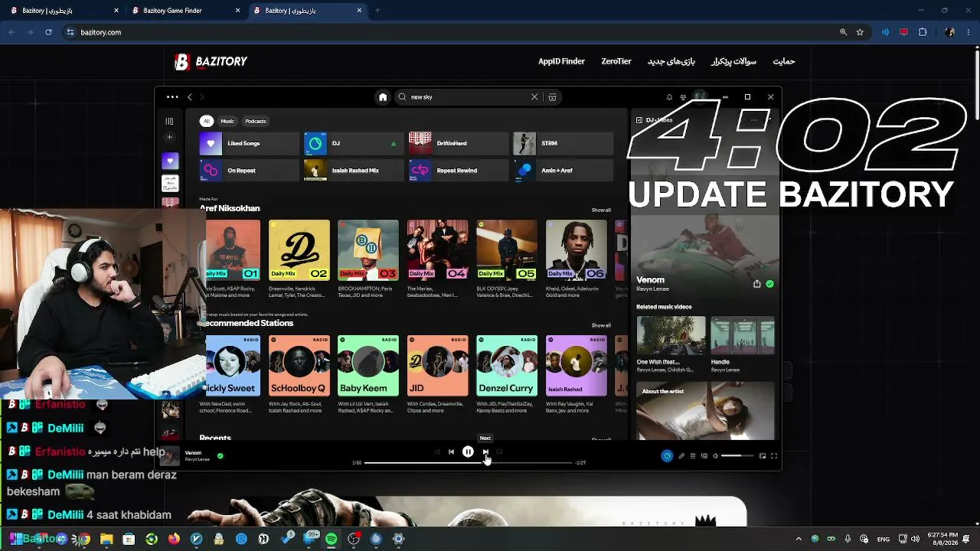Open Daily Mix 04 cover

tap(438, 250)
